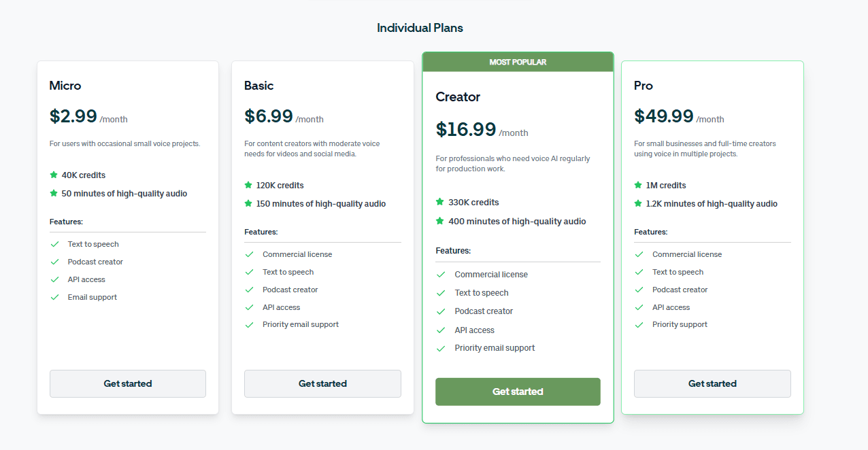The image size is (868, 450).
Task: Click star beside 400 minutes of audio
Action: [x=440, y=221]
